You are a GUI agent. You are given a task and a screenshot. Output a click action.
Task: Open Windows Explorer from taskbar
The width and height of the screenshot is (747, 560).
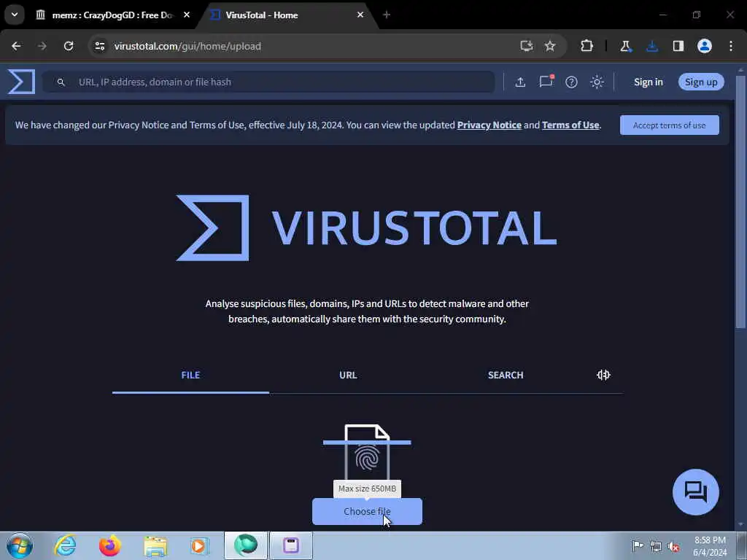click(155, 545)
